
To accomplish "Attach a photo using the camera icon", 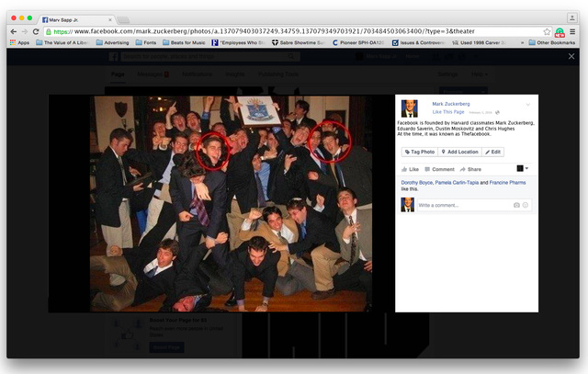I will tap(516, 205).
